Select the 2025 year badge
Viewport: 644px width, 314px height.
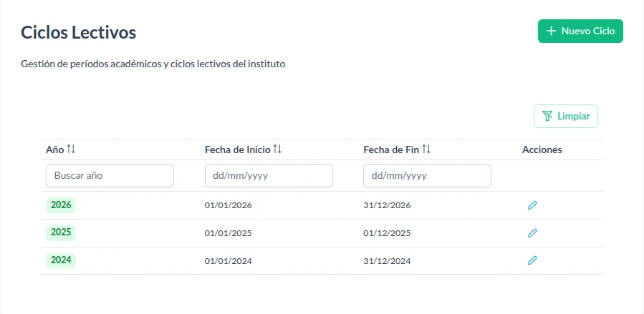click(61, 233)
